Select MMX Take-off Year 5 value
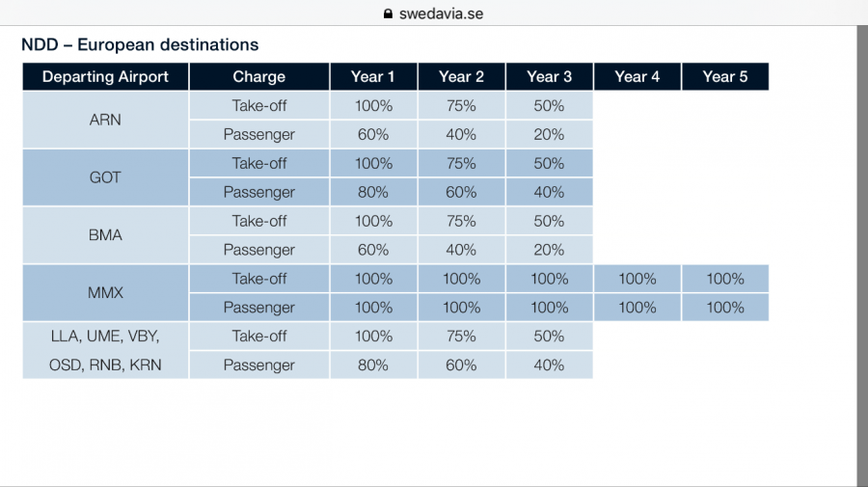The width and height of the screenshot is (868, 487). tap(724, 279)
